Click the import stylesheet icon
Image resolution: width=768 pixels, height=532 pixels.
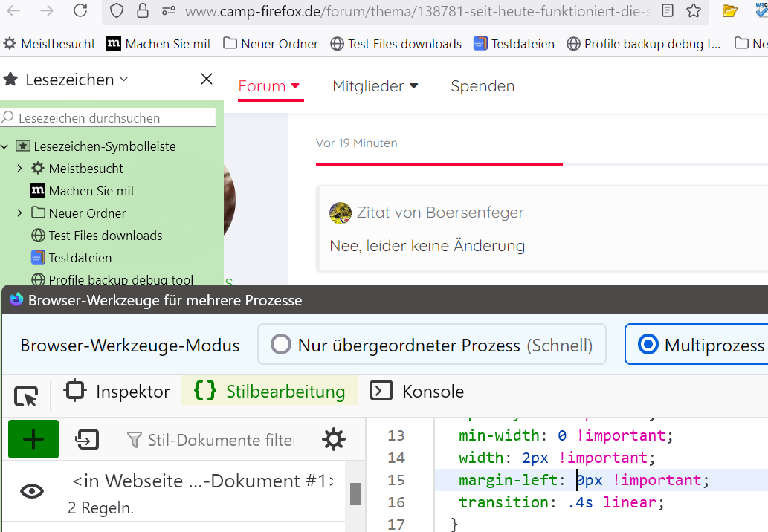87,440
